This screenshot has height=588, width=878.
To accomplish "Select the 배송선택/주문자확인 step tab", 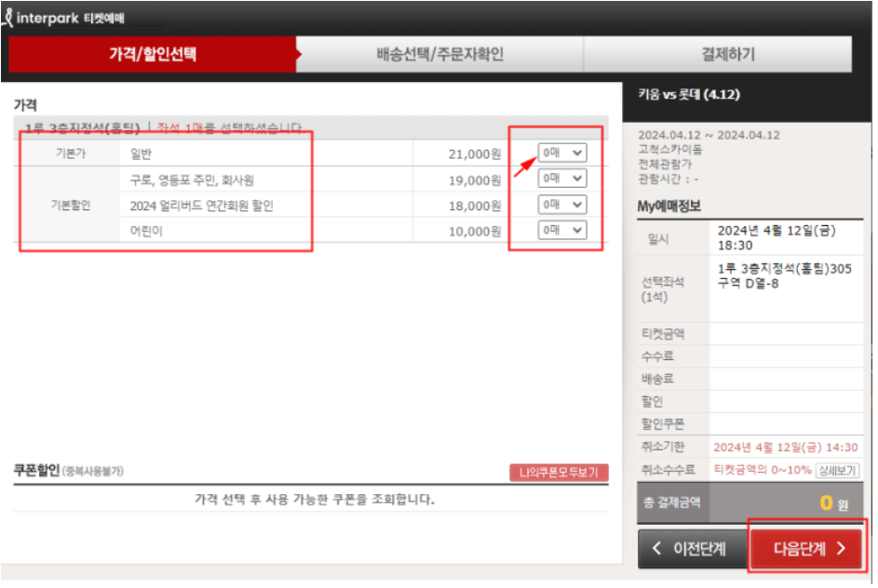I will click(x=440, y=54).
